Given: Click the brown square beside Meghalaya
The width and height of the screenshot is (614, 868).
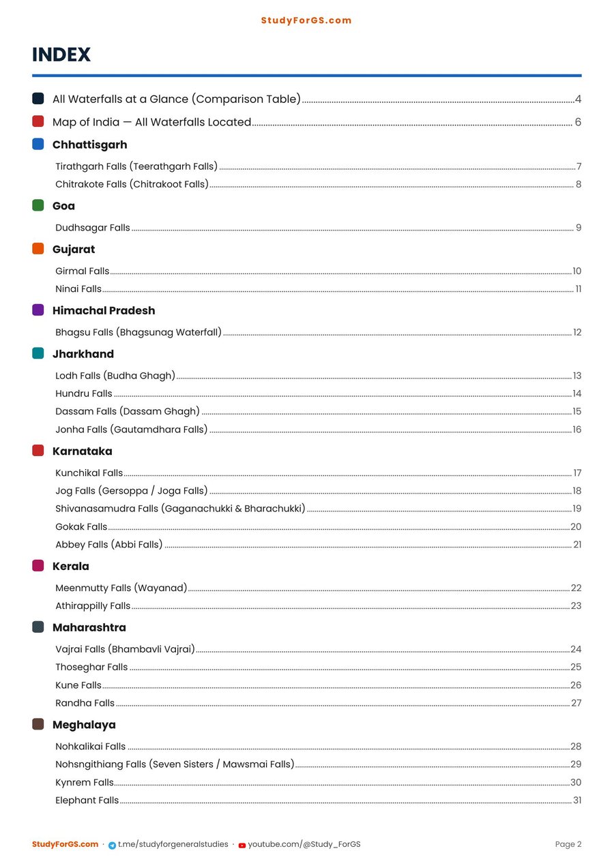Looking at the screenshot, I should pos(38,724).
